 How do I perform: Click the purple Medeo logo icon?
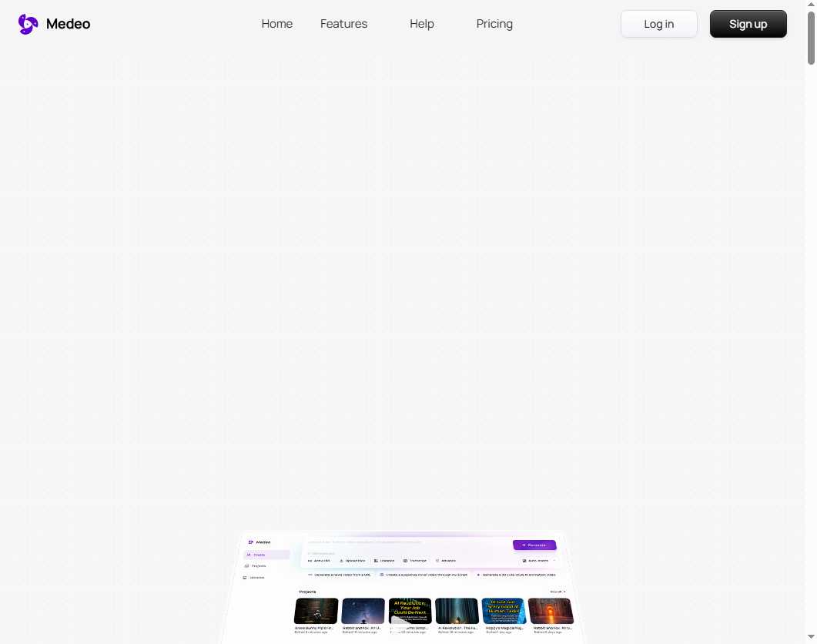click(28, 24)
